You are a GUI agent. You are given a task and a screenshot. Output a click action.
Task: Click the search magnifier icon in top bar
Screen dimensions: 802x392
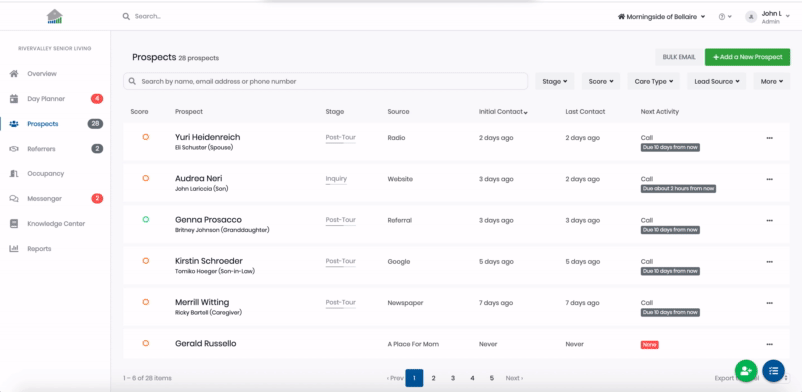click(x=126, y=16)
